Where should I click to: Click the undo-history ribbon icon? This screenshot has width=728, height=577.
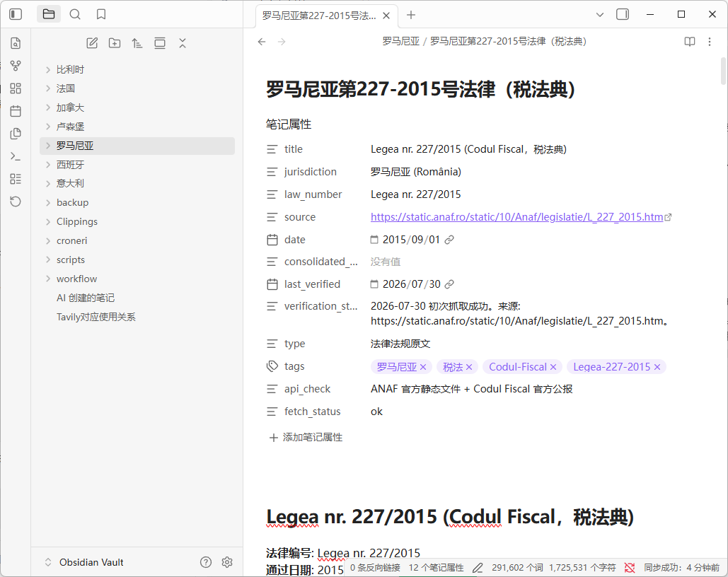(16, 202)
